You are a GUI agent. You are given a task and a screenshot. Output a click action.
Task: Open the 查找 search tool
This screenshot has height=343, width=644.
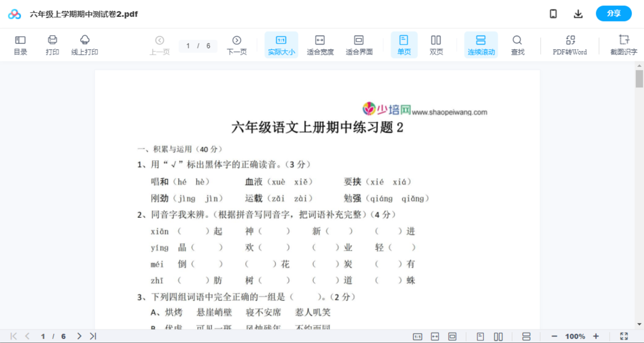pos(517,45)
